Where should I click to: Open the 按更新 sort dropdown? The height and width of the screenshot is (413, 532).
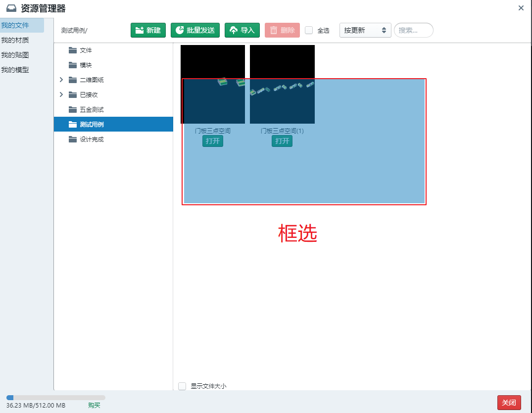365,30
